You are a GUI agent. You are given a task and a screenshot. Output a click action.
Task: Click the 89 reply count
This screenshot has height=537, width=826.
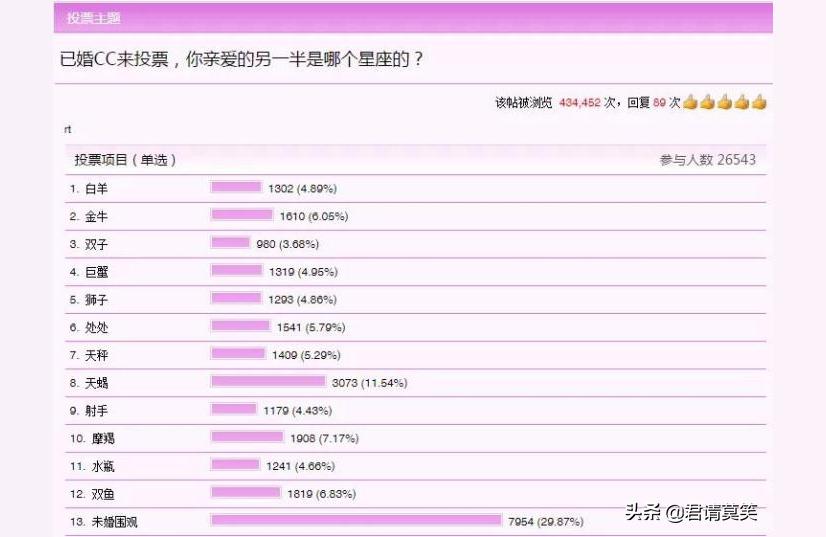coord(660,103)
